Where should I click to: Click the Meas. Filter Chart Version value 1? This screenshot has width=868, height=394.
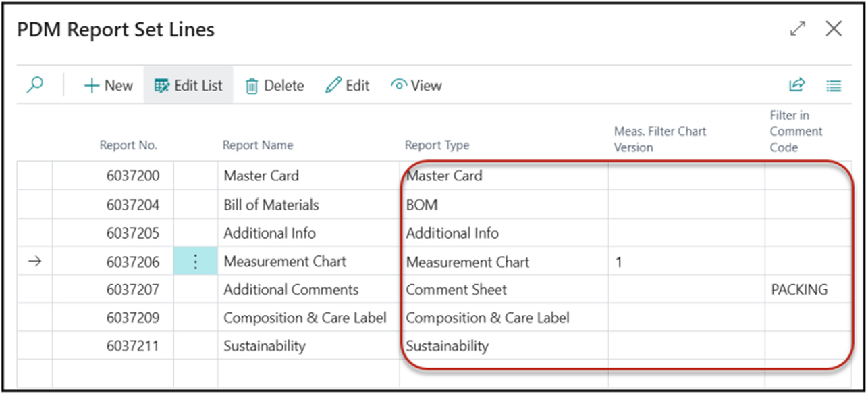click(619, 262)
